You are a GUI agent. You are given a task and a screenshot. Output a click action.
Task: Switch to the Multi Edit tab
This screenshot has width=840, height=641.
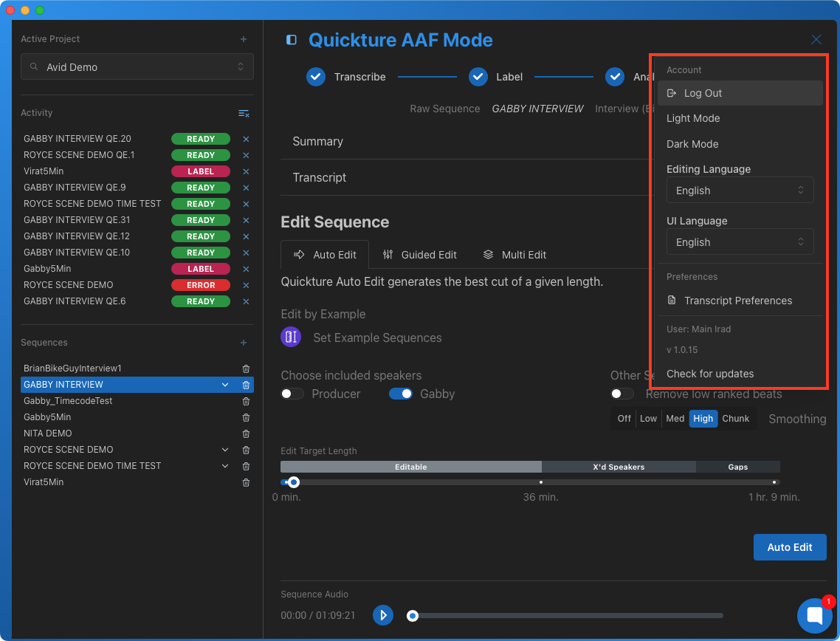[x=514, y=255]
